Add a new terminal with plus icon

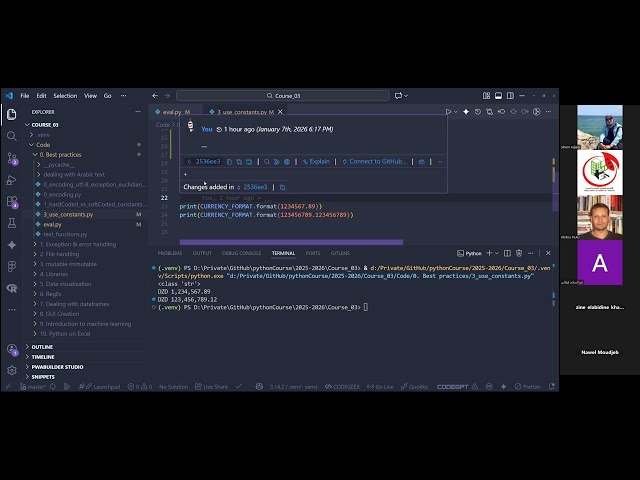[489, 253]
